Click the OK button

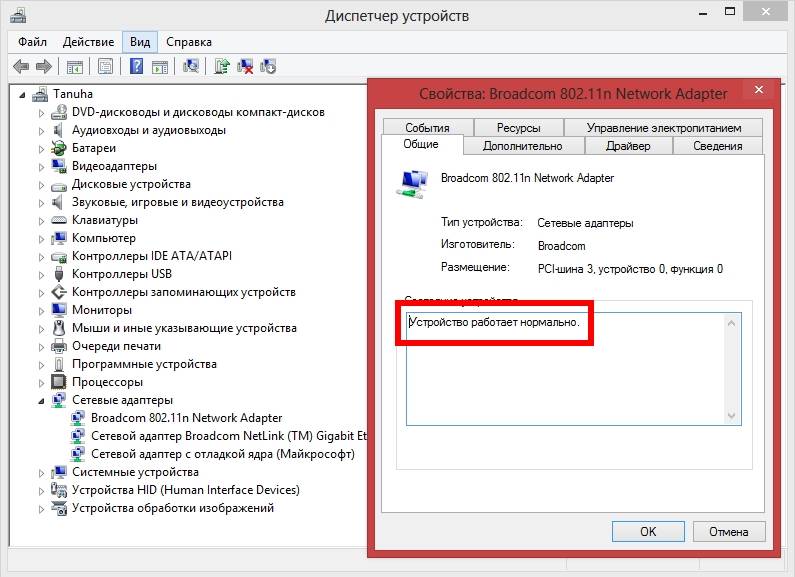(x=648, y=531)
